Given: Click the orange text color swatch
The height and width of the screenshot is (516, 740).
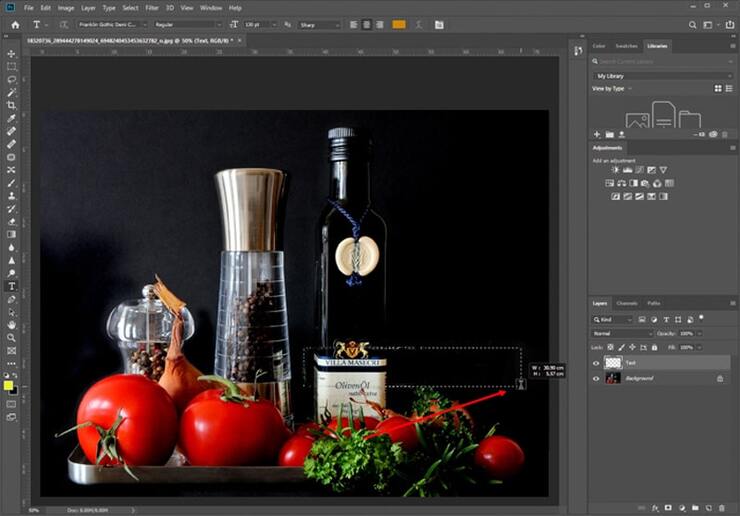Looking at the screenshot, I should click(x=399, y=24).
